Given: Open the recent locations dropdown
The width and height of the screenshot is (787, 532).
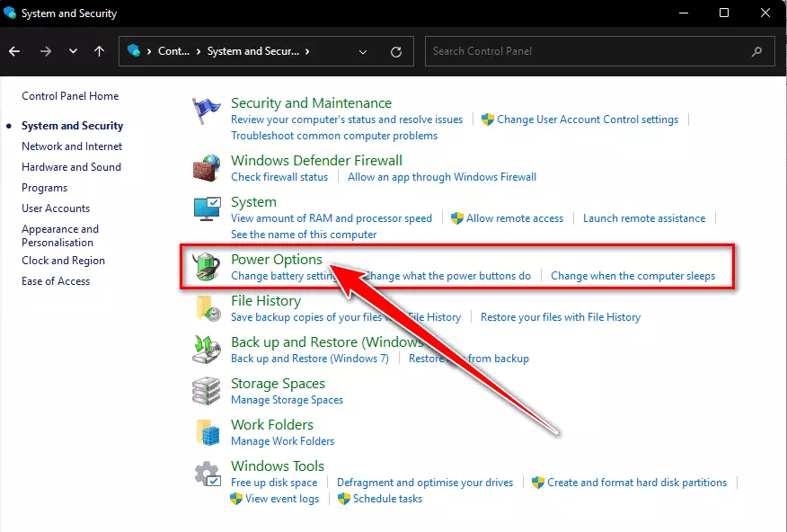Looking at the screenshot, I should (x=74, y=51).
